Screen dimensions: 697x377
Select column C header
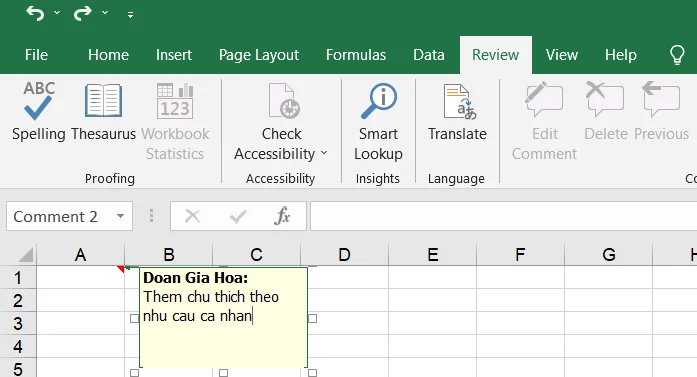[256, 255]
